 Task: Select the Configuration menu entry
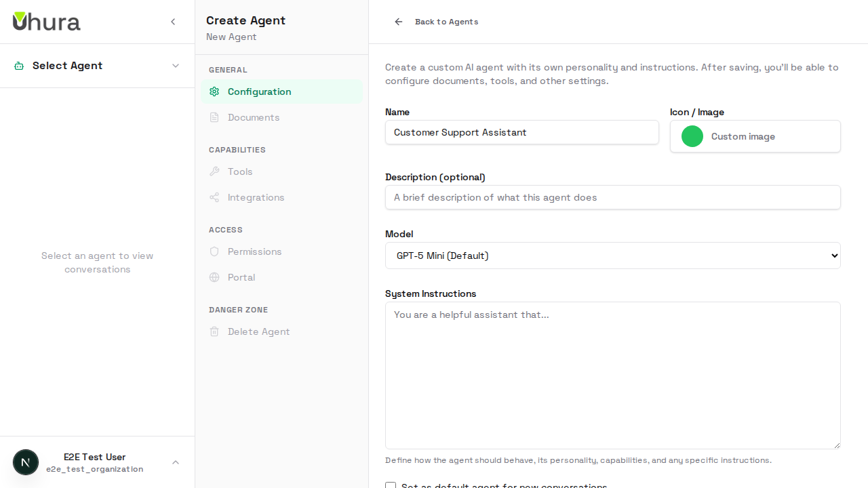(260, 91)
